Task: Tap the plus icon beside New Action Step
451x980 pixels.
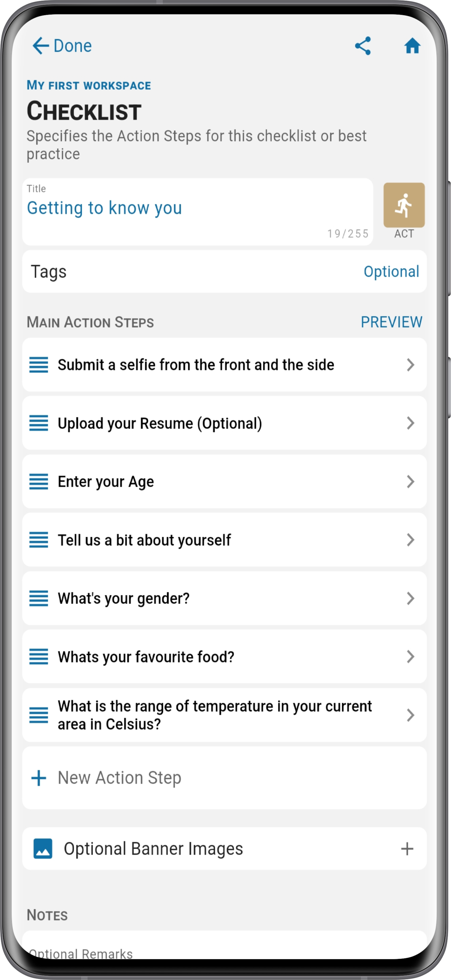Action: (x=39, y=778)
